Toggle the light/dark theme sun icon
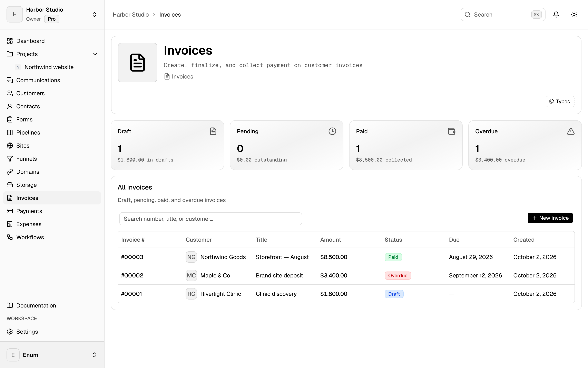Viewport: 588px width, 368px height. 574,15
